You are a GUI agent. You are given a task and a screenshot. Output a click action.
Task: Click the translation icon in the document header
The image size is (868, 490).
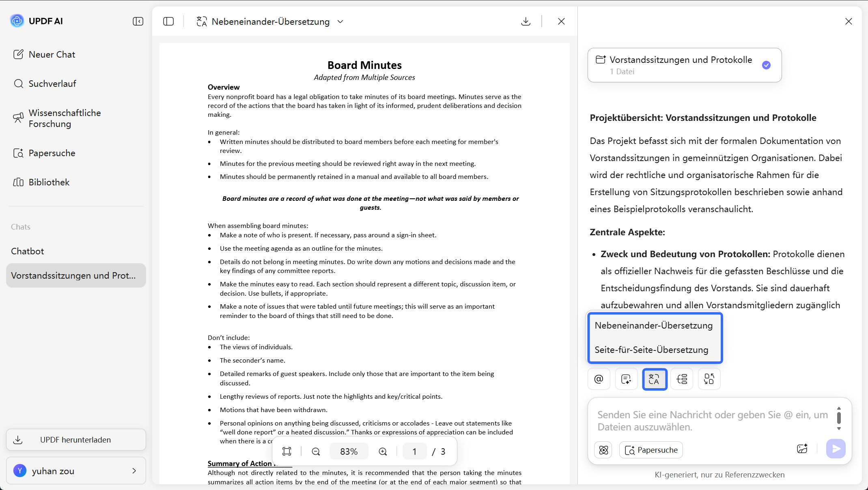[202, 21]
